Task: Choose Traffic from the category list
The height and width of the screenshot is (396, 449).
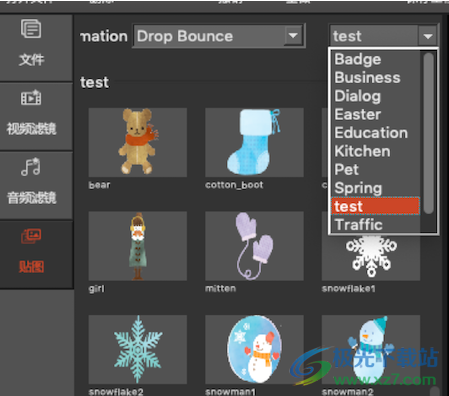Action: click(x=376, y=225)
